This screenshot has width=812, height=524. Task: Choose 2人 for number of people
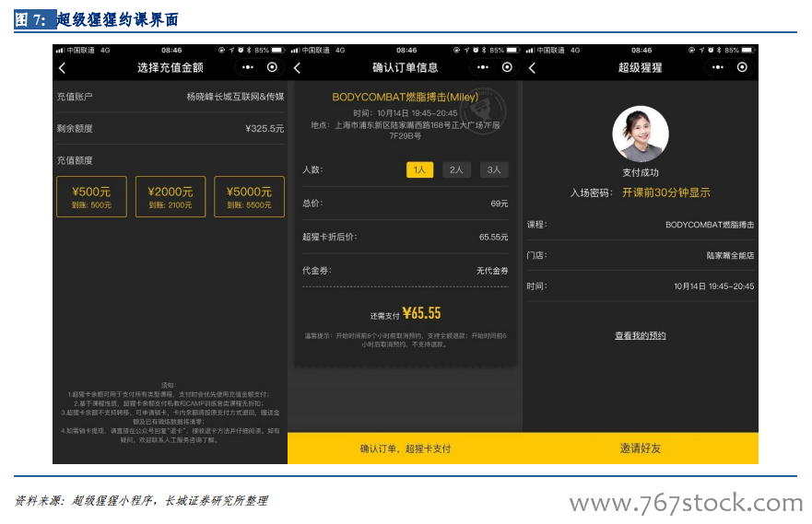pyautogui.click(x=456, y=169)
